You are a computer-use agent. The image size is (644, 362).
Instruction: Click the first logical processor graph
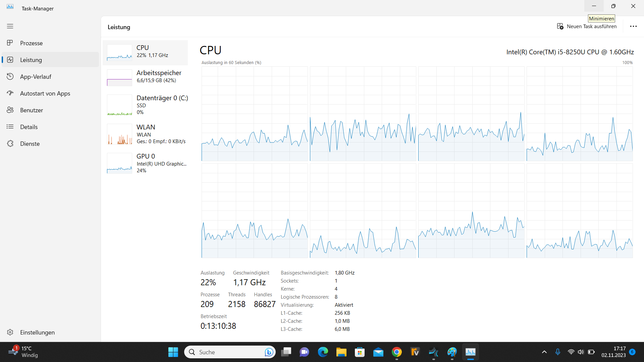255,114
